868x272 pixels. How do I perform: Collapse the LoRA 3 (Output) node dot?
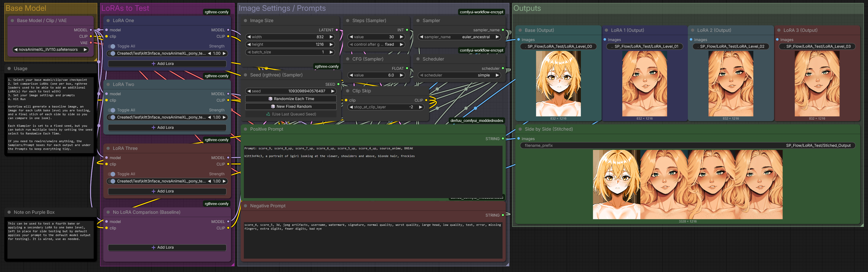pos(779,30)
